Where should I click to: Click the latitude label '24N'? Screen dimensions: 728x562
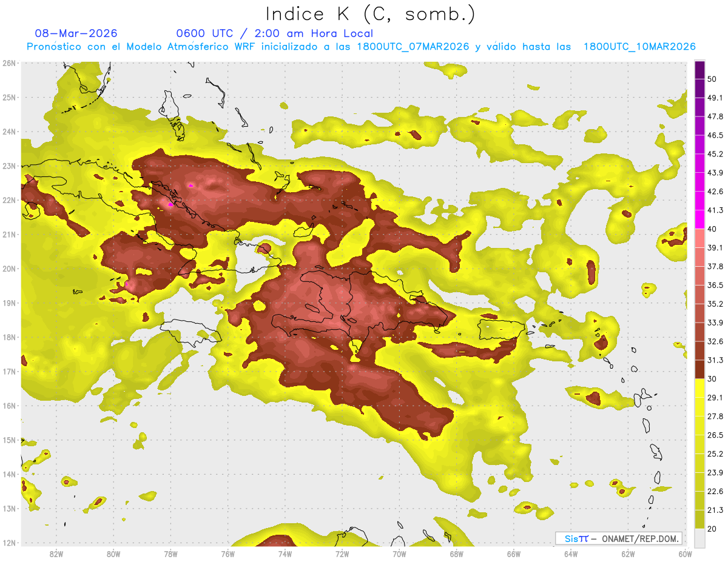pos(9,132)
